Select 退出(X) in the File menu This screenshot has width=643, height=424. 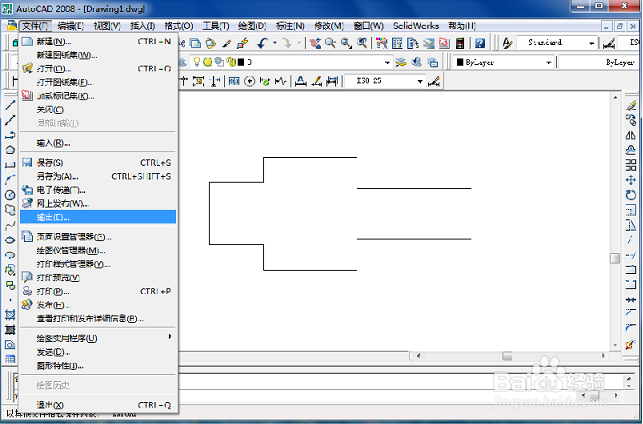point(98,405)
